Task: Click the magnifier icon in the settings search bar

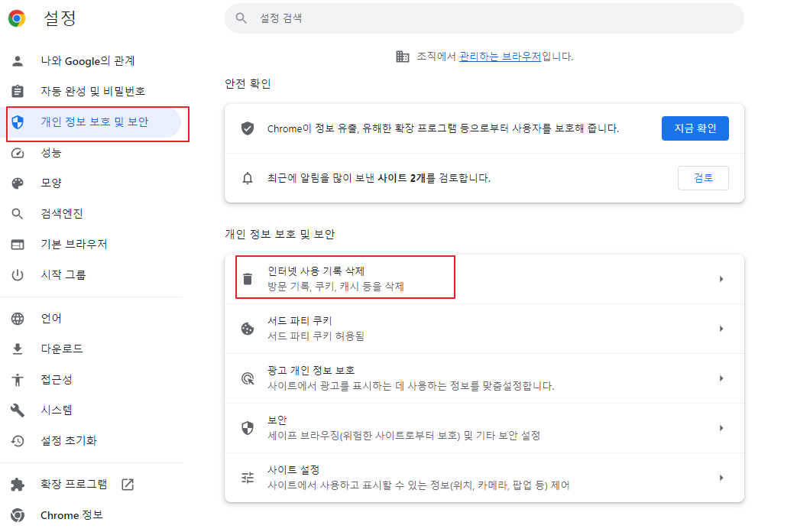Action: (x=241, y=18)
